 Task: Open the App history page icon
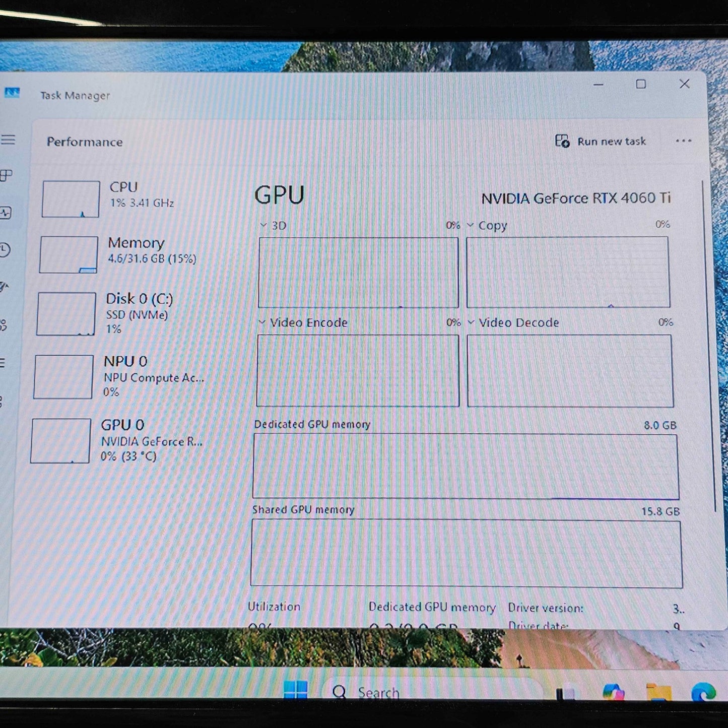point(5,249)
